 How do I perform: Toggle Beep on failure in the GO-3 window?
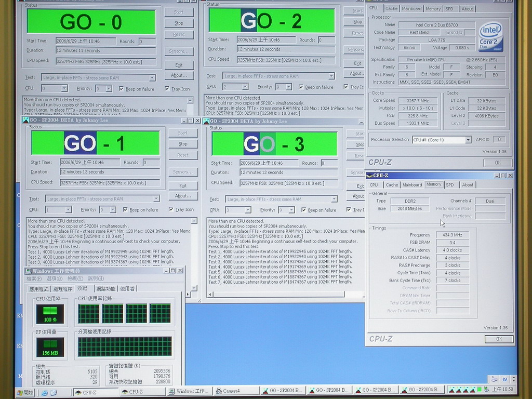tap(303, 210)
